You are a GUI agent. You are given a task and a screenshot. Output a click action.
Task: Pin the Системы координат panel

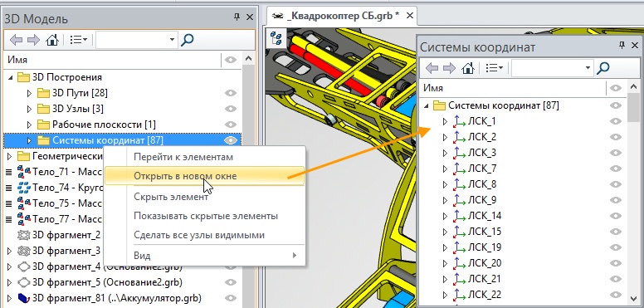click(622, 46)
